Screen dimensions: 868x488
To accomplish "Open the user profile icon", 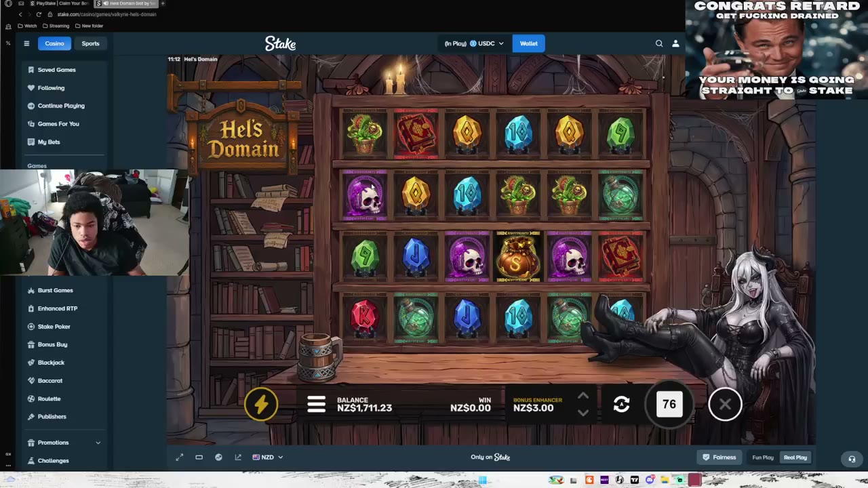I will click(675, 43).
